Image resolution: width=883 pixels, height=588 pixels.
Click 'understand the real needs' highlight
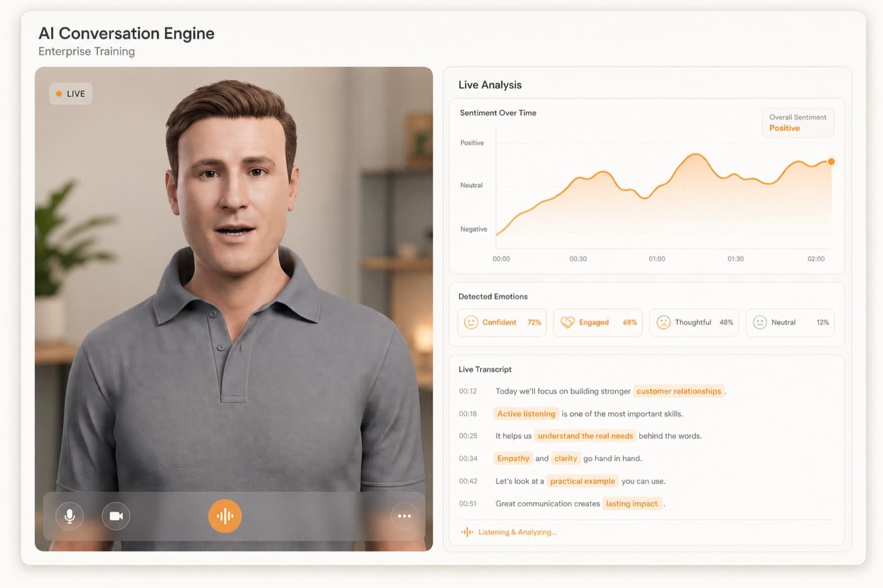coord(585,436)
